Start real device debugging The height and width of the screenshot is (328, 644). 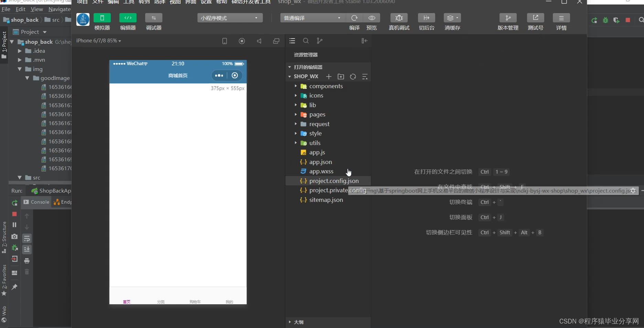(x=399, y=18)
